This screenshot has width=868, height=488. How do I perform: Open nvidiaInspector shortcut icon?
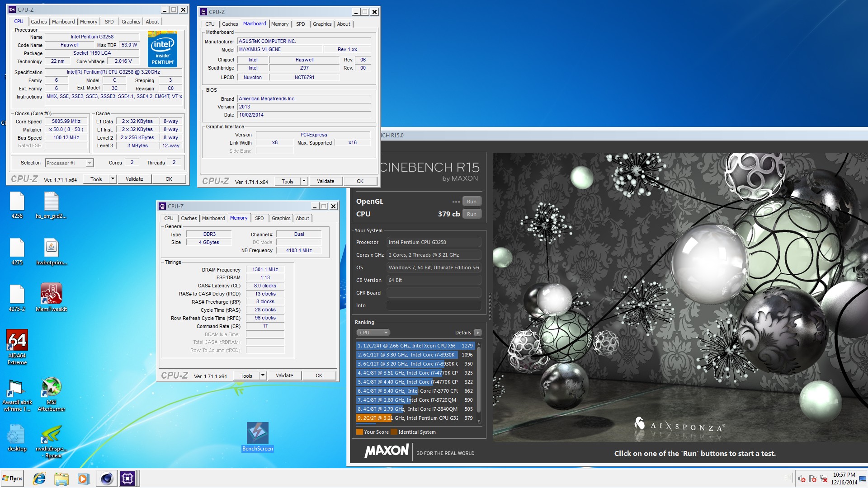tap(51, 441)
